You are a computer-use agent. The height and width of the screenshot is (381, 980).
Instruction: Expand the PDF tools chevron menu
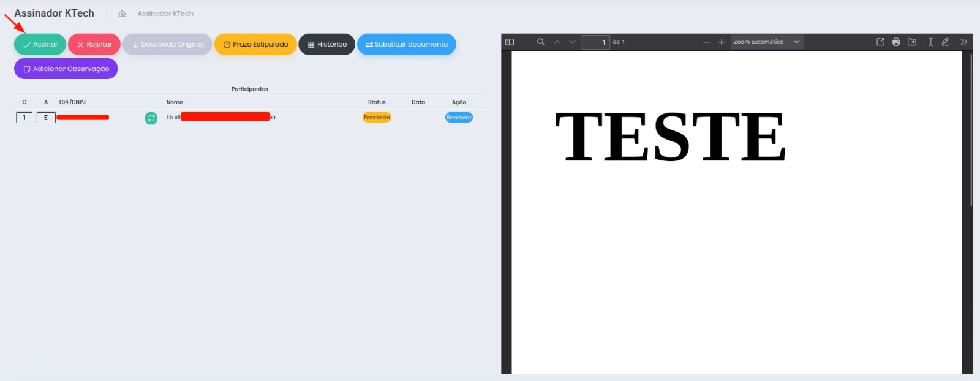(963, 42)
